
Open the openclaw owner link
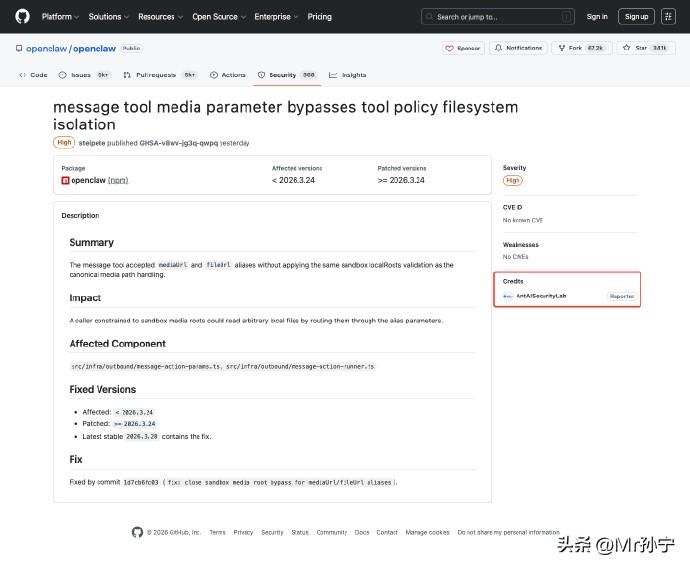[46, 48]
